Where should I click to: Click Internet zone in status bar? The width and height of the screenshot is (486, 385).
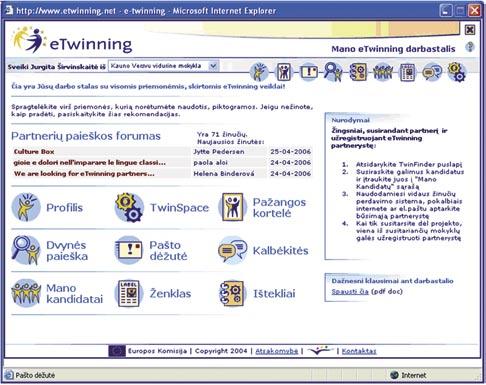pos(408,375)
